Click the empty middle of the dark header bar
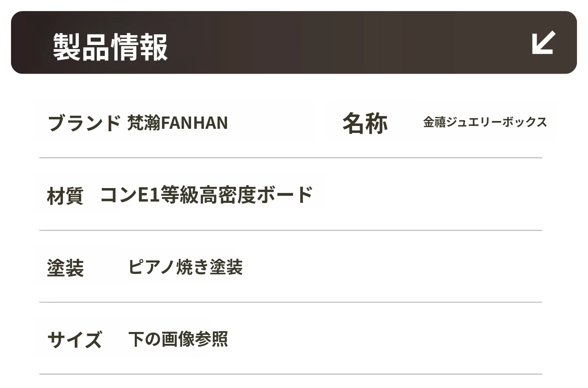 [x=327, y=43]
